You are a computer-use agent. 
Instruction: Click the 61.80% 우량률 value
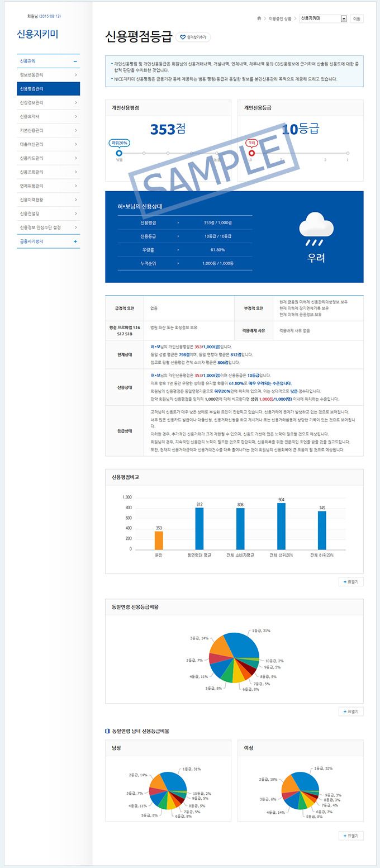(x=218, y=249)
